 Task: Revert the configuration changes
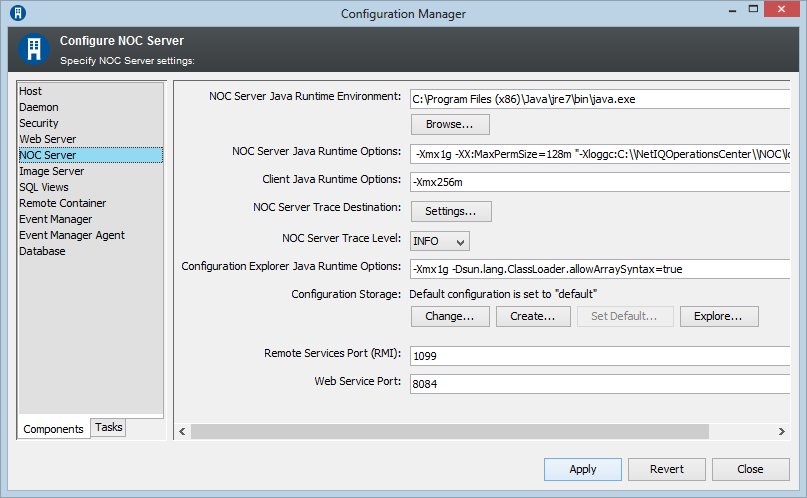[666, 469]
